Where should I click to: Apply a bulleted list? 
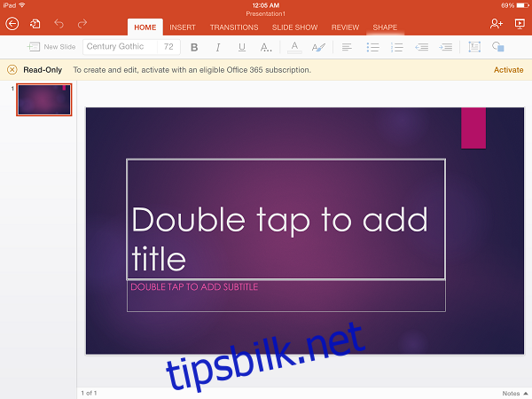click(372, 47)
